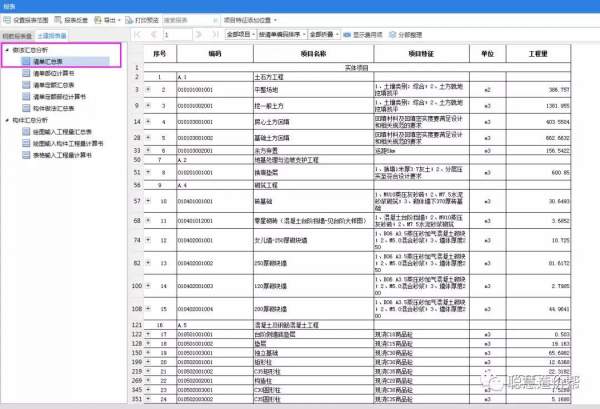Expand the 砖基础 row

point(148,201)
